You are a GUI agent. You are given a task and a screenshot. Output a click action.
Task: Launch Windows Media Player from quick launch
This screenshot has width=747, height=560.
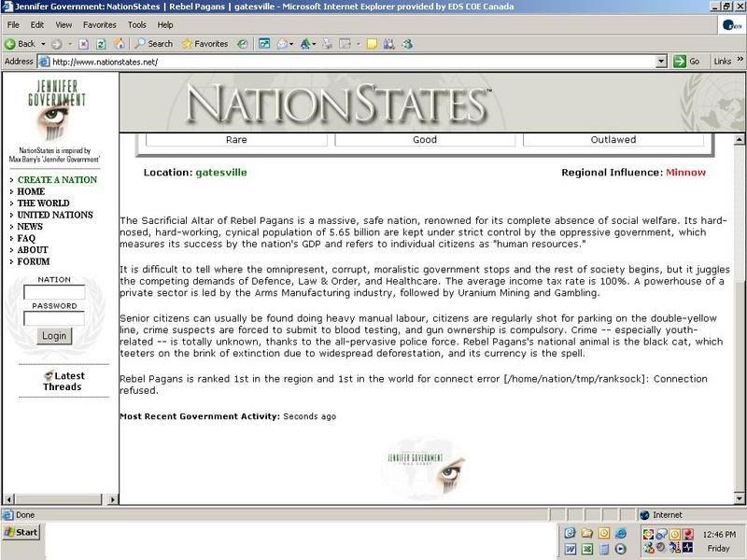coord(620,549)
